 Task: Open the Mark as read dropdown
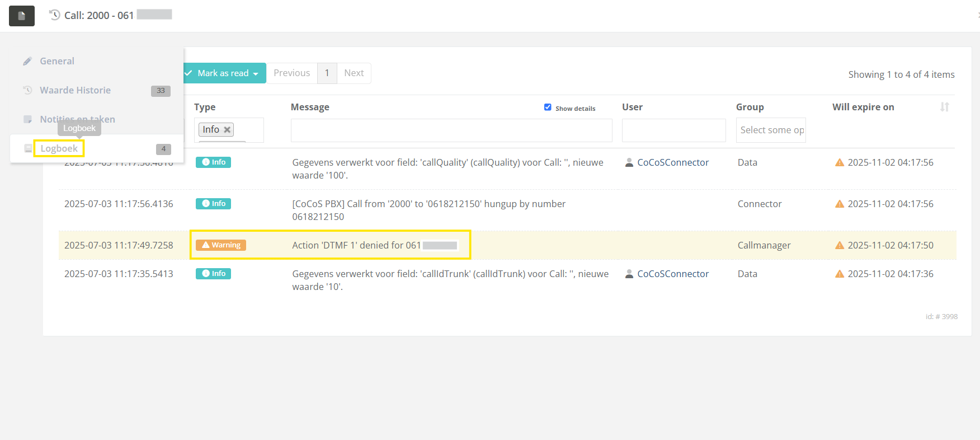click(224, 73)
